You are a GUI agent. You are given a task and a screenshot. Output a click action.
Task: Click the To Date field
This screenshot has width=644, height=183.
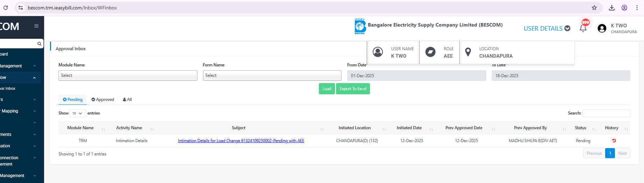(561, 76)
